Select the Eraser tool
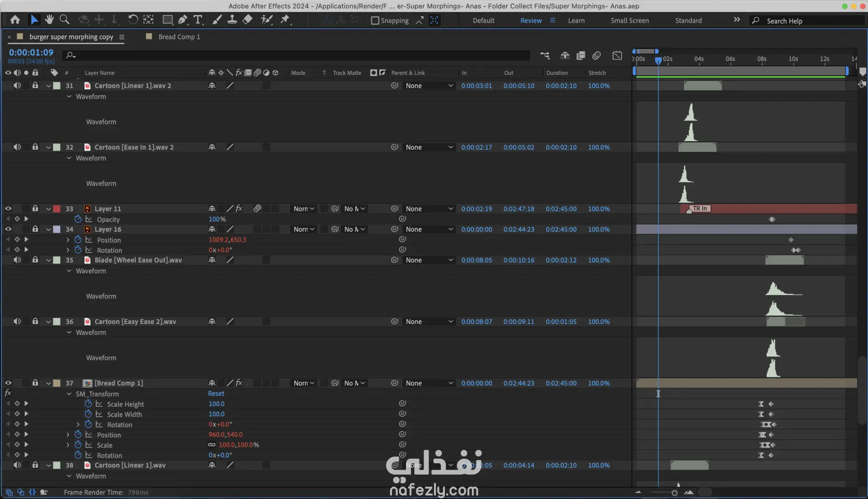Viewport: 868px width, 499px height. pos(247,19)
